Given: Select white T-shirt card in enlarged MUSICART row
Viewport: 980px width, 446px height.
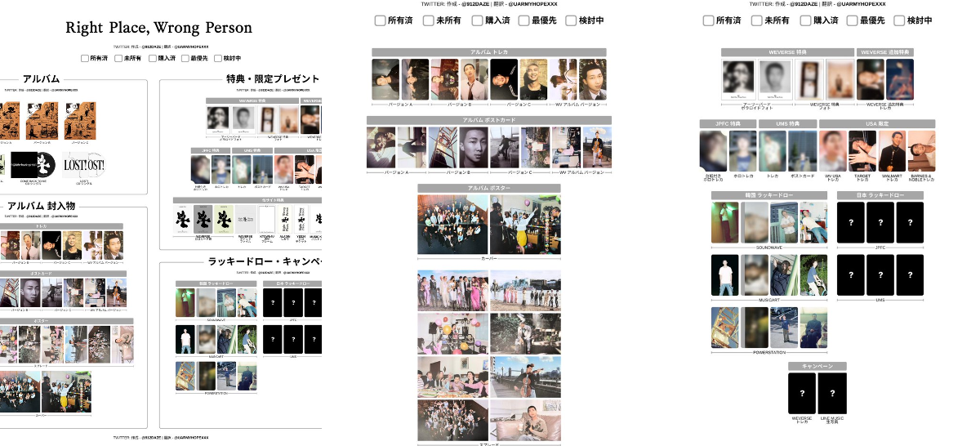Looking at the screenshot, I should (725, 275).
